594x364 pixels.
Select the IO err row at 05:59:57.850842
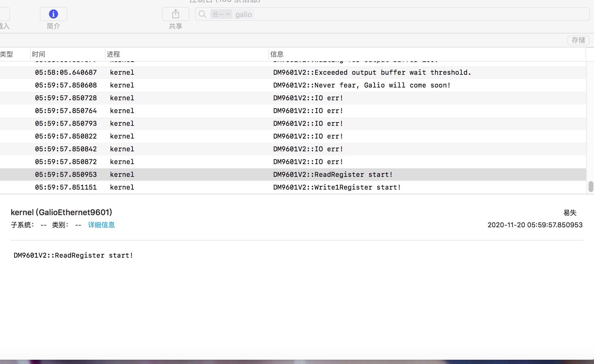293,149
